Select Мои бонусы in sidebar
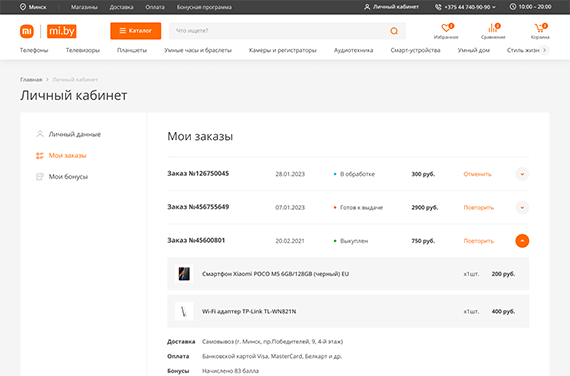This screenshot has width=570, height=376. pyautogui.click(x=68, y=177)
